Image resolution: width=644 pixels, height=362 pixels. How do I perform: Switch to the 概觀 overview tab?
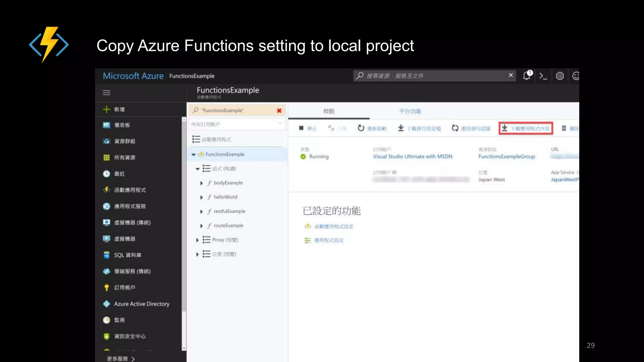tap(329, 111)
